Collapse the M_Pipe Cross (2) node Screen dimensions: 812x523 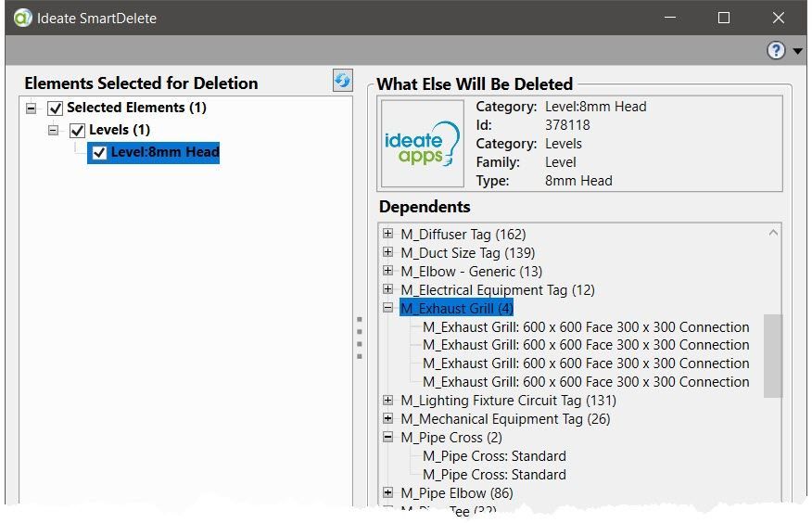tap(387, 437)
